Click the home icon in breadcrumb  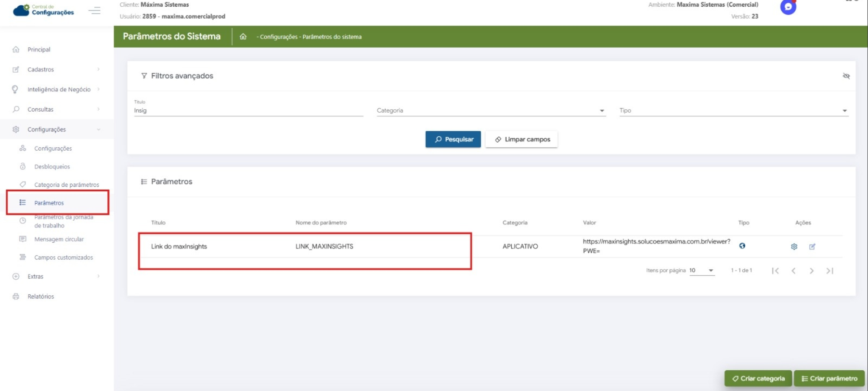[x=243, y=37]
